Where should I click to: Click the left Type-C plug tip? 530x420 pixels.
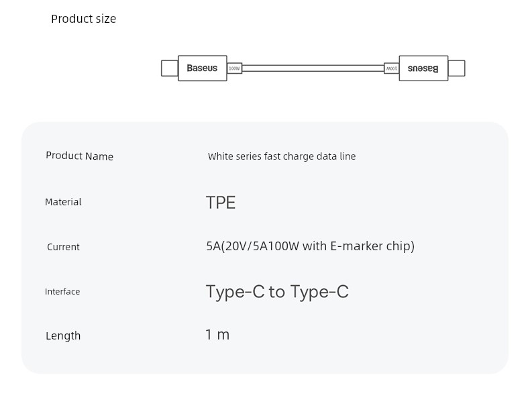[169, 68]
